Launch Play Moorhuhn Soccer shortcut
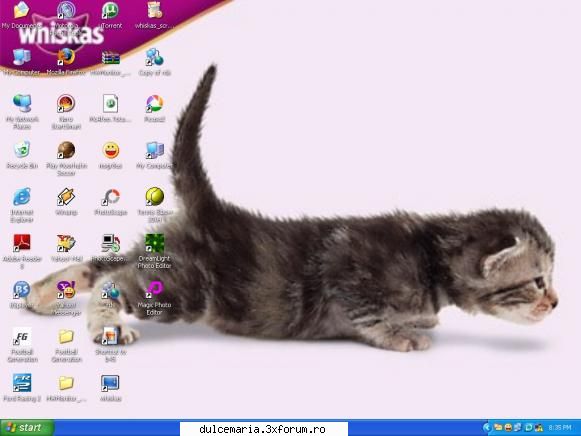This screenshot has height=436, width=581. [x=66, y=150]
